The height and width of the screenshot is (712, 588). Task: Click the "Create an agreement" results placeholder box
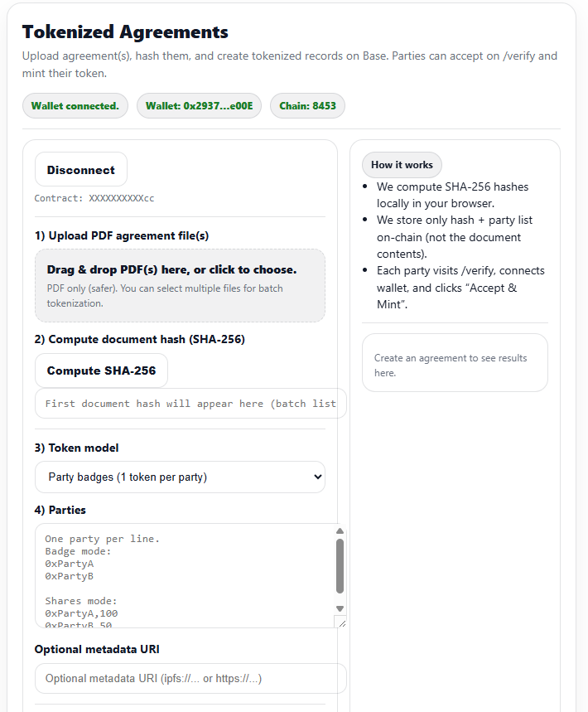pos(455,363)
